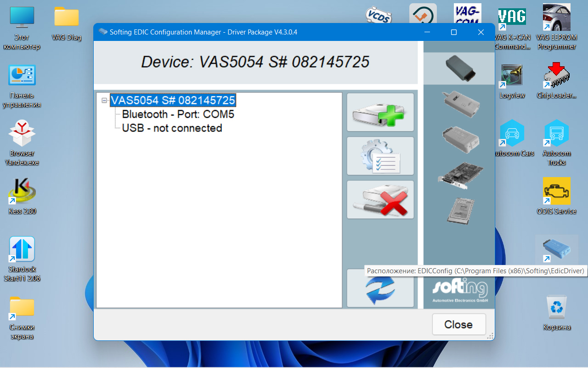The image size is (588, 368).
Task: Select the Панель управления desktop icon
Action: pyautogui.click(x=22, y=86)
